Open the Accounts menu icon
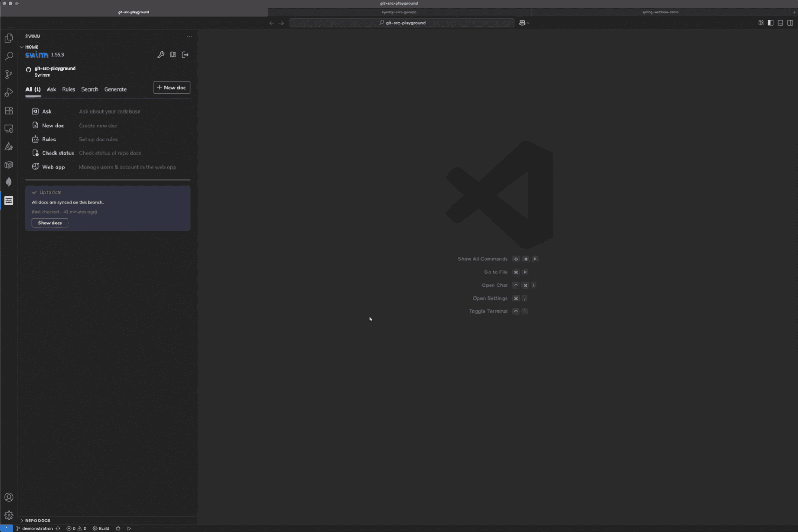Viewport: 798px width, 532px height. [9, 497]
